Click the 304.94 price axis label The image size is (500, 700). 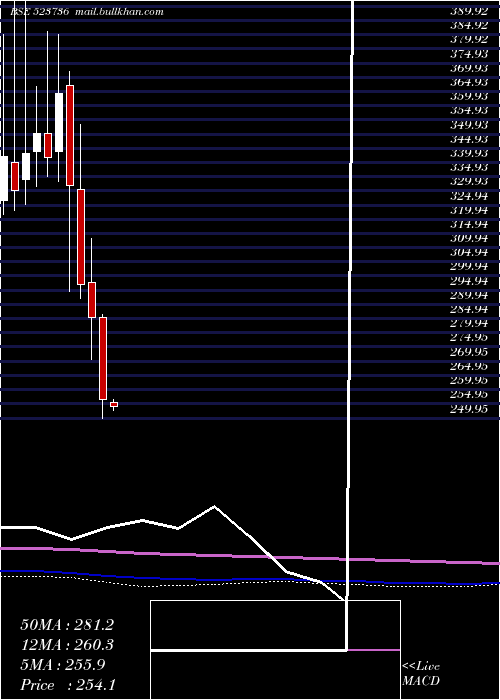[469, 253]
